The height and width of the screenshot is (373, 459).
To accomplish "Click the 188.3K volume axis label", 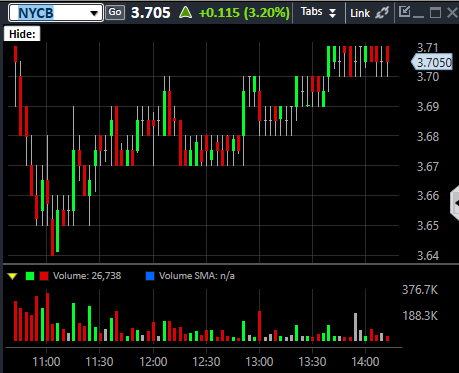I will pos(420,316).
